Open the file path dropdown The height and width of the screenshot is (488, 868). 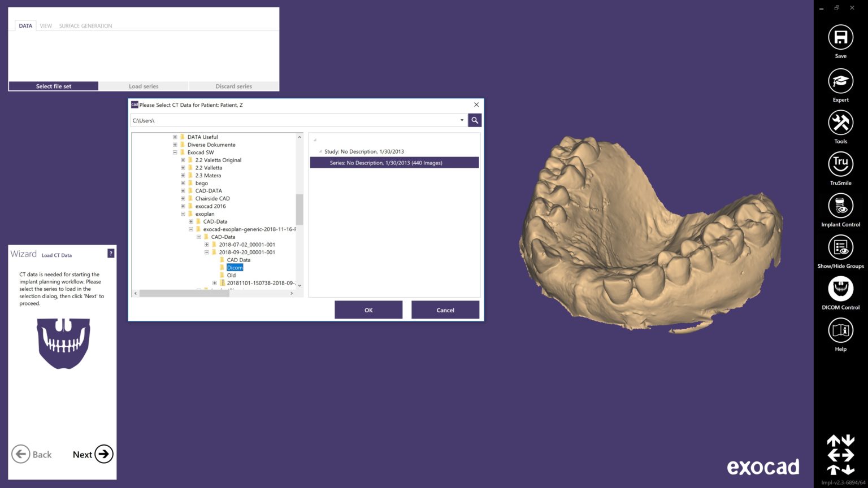coord(462,120)
